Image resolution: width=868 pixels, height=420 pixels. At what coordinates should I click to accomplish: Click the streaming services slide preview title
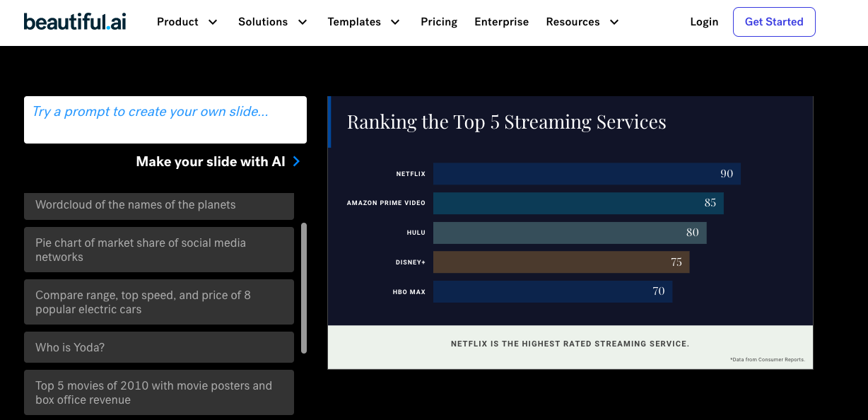pos(506,122)
